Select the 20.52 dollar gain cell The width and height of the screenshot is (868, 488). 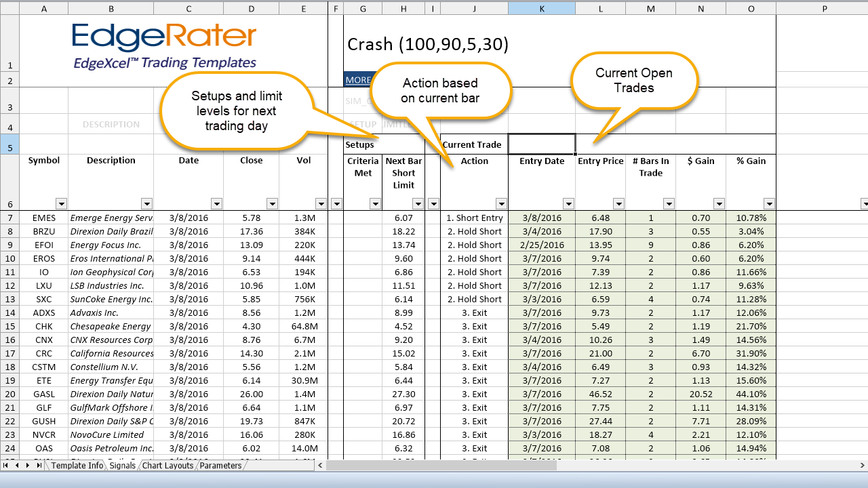pos(701,394)
